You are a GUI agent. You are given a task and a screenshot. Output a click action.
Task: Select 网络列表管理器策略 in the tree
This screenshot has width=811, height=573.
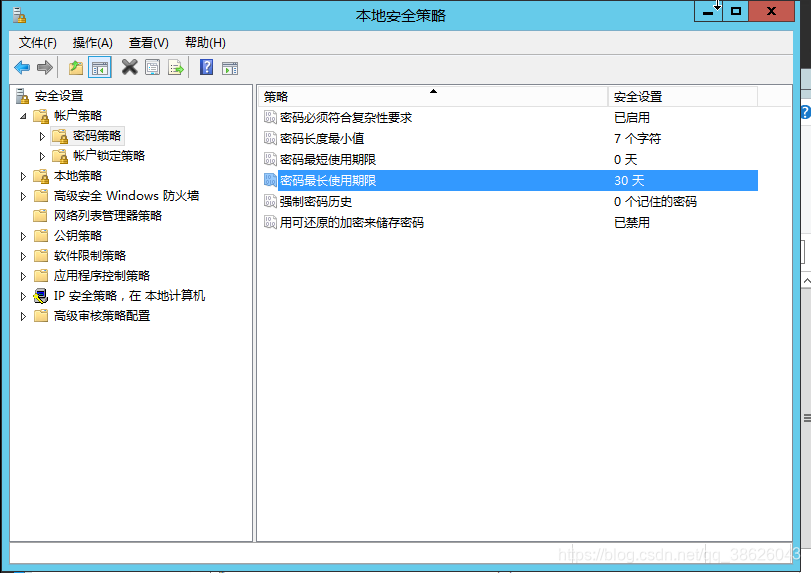(x=108, y=216)
